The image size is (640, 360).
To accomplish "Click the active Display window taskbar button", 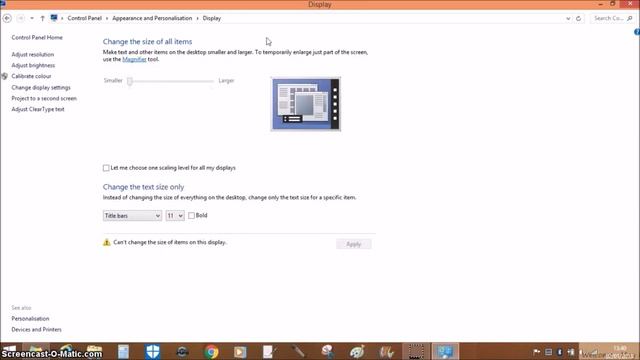I will 445,351.
